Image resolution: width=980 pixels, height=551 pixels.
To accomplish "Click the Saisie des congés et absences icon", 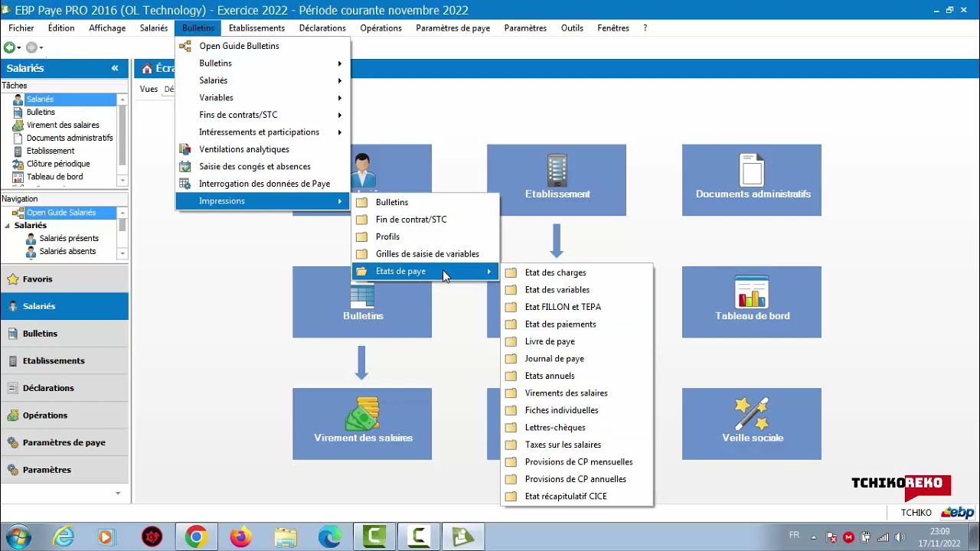I will coord(185,166).
